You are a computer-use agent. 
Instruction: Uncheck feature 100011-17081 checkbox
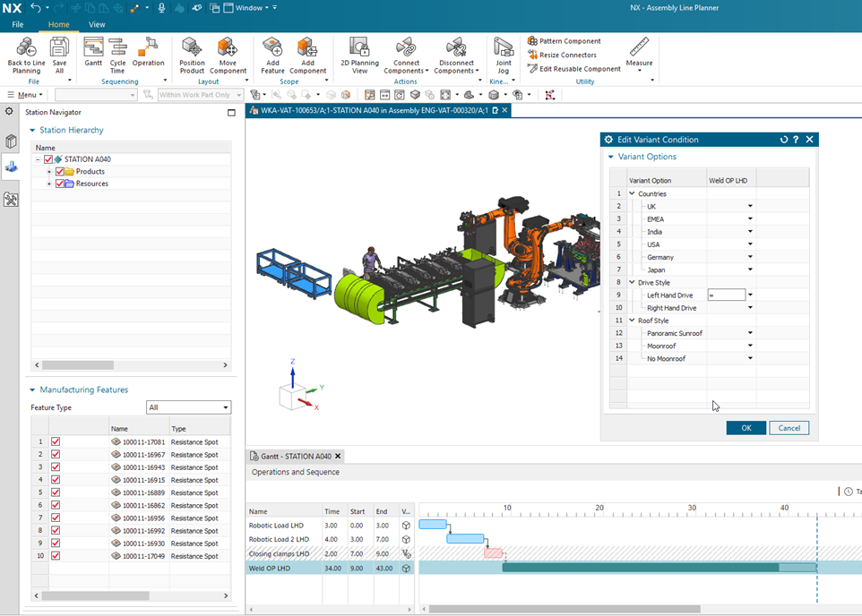[x=56, y=441]
